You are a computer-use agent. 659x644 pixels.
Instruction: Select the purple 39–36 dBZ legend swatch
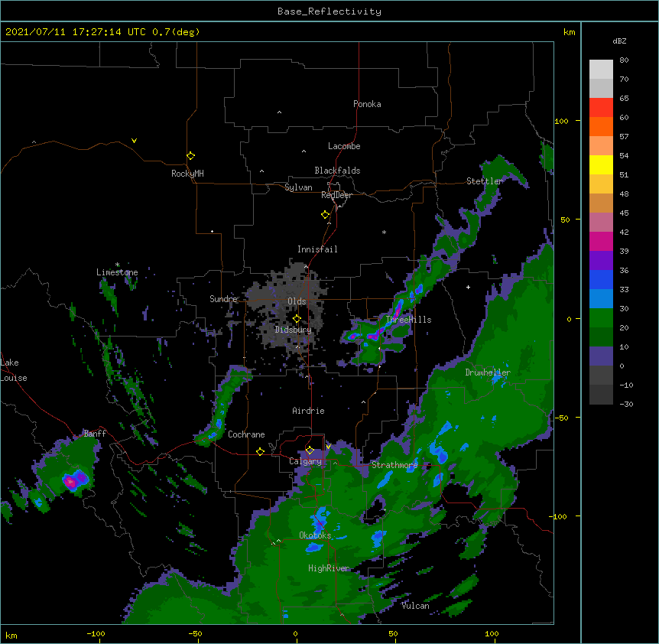[601, 261]
